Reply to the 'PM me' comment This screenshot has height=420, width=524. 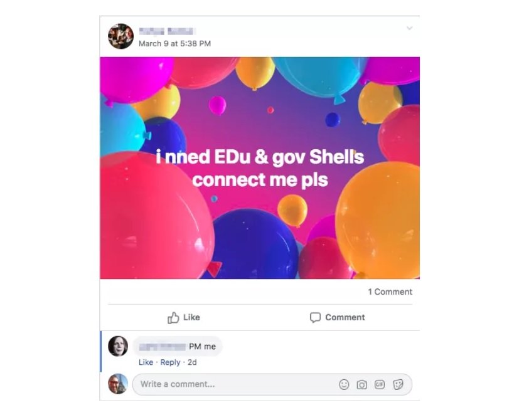[x=170, y=362]
